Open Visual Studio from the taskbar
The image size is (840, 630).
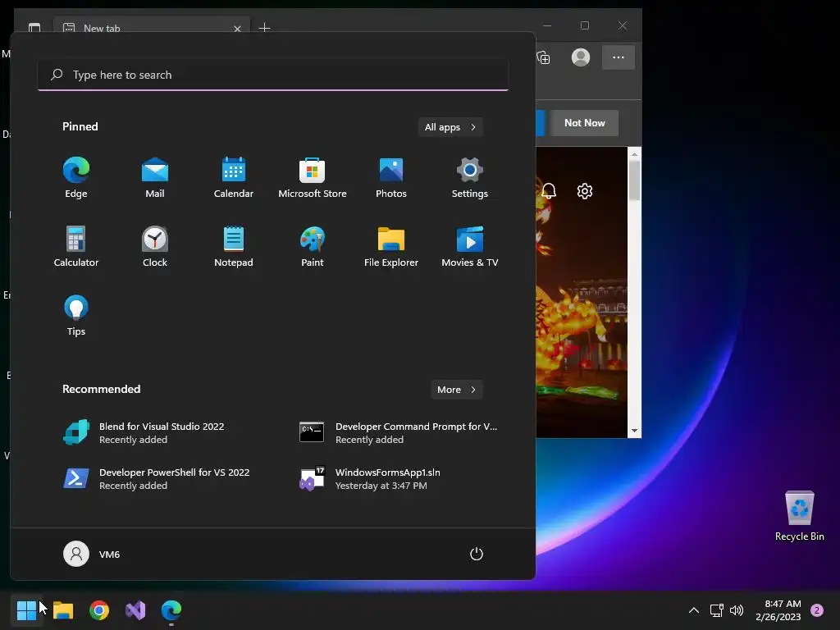[135, 609]
